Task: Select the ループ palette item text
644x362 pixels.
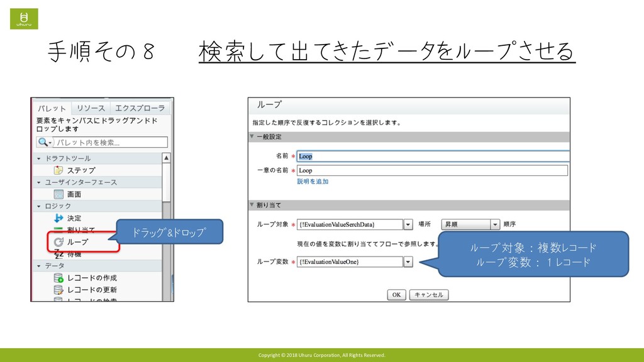Action: coord(77,242)
